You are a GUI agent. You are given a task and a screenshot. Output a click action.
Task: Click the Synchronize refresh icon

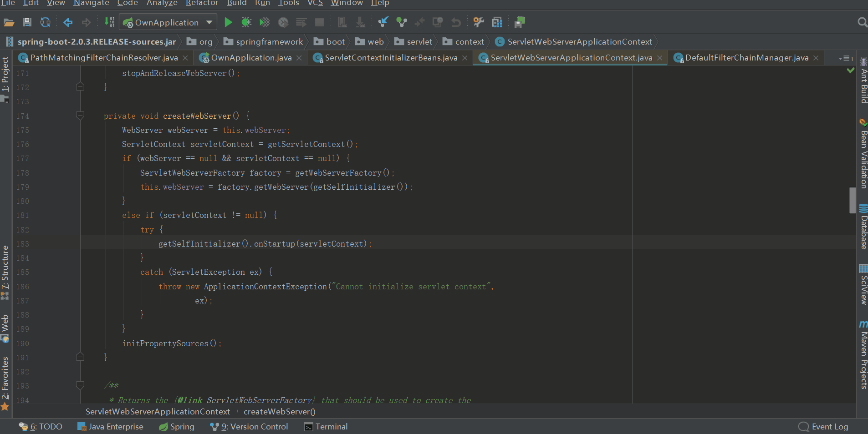(45, 22)
